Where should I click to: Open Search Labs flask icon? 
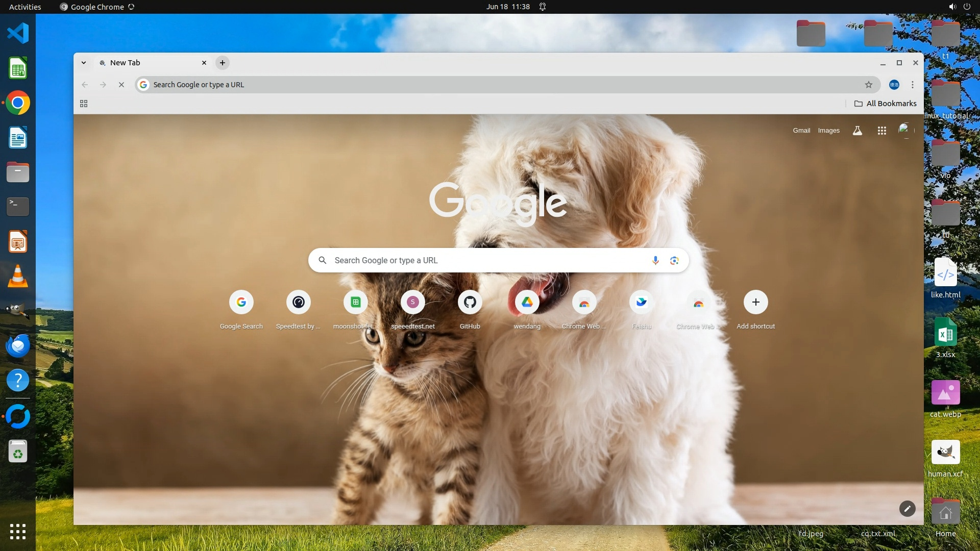pyautogui.click(x=857, y=131)
